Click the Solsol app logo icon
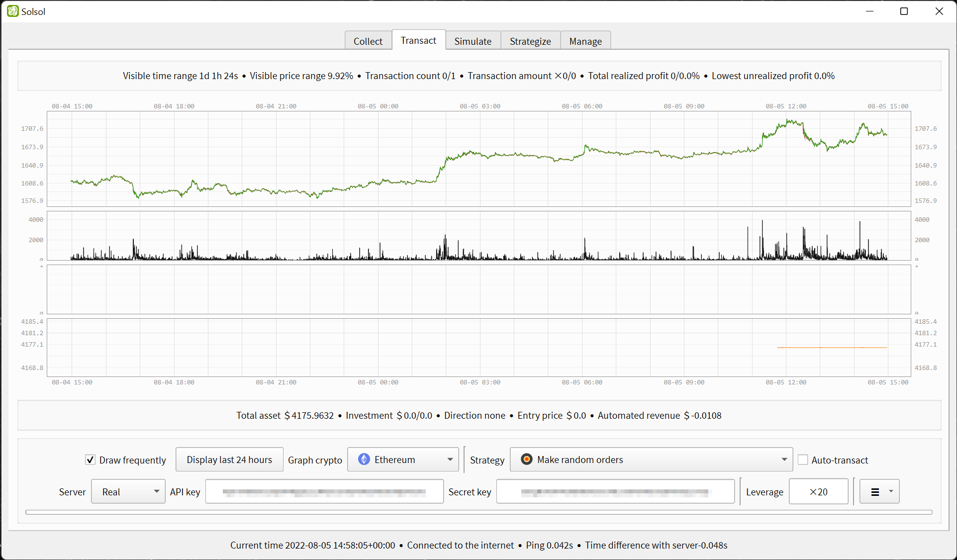Viewport: 957px width, 560px height. click(12, 11)
